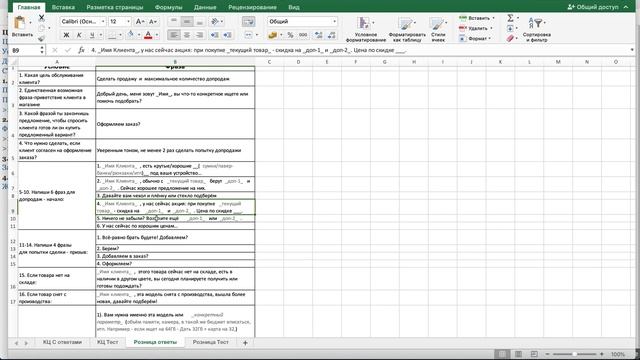Click the Fill down icon
Image resolution: width=640 pixels, height=360 pixels.
coord(510,28)
